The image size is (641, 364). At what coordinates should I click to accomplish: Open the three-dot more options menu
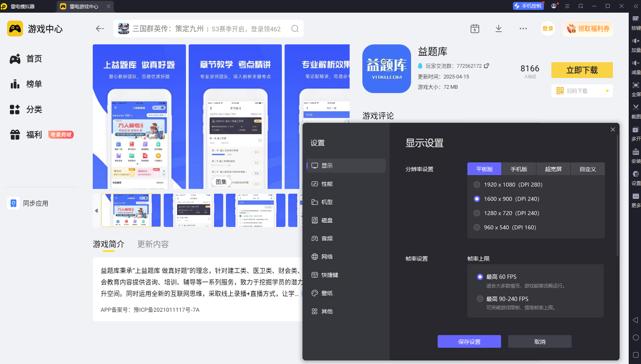[x=523, y=29]
